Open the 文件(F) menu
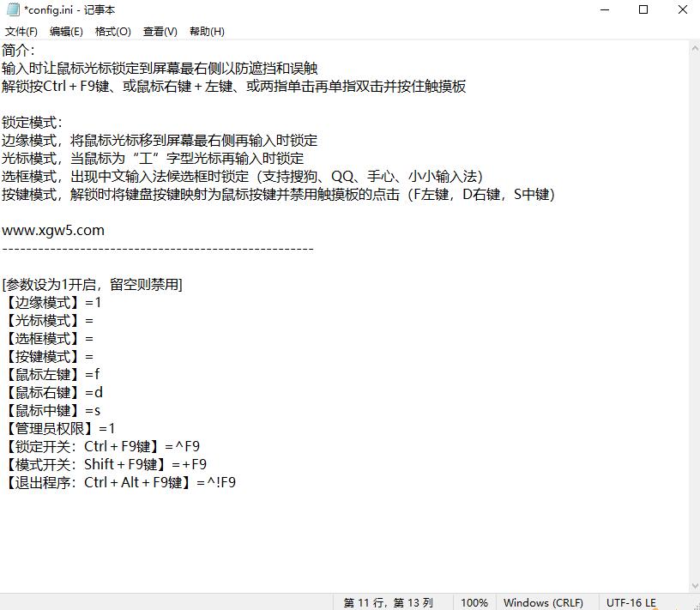This screenshot has height=610, width=700. pos(21,32)
